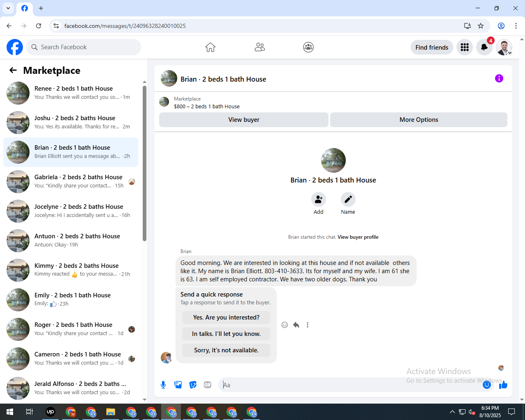This screenshot has height=420, width=525.
Task: Click the Find friends button
Action: click(x=432, y=47)
